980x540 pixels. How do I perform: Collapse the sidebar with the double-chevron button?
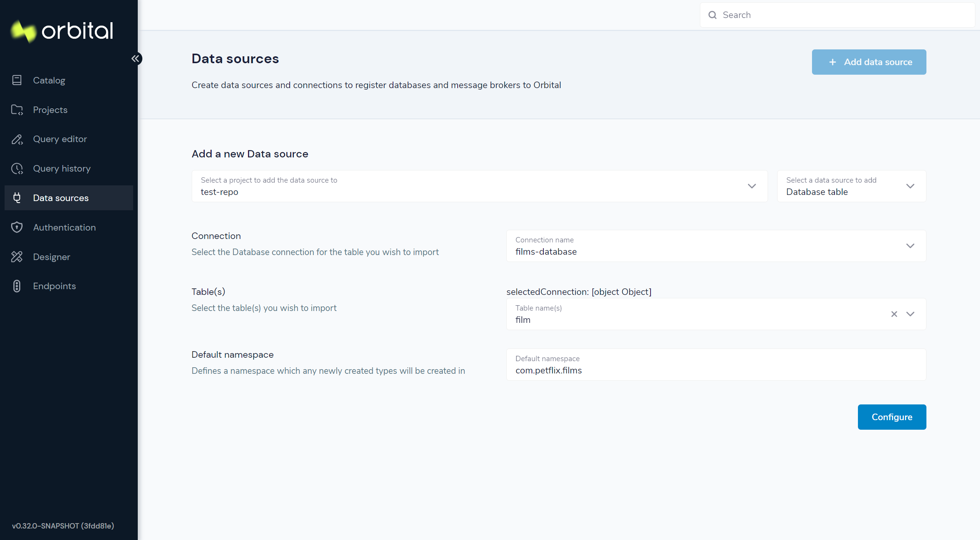tap(135, 59)
